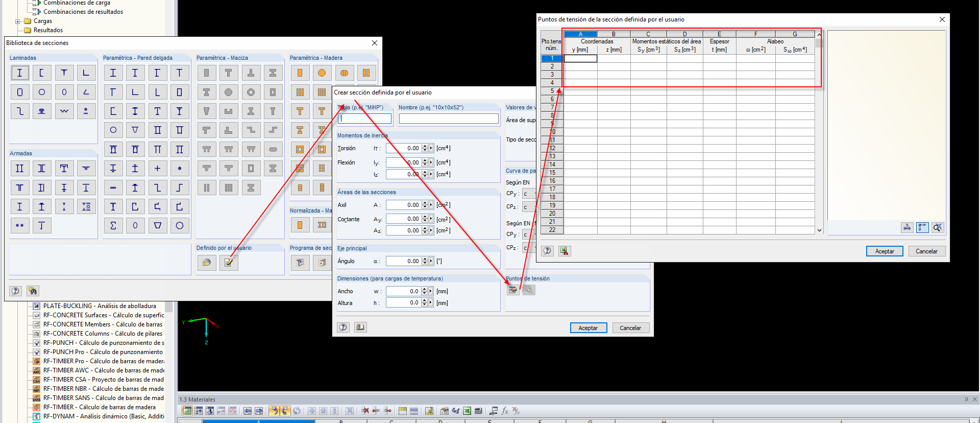Select the Z-section icon in Laminadas

[x=20, y=111]
